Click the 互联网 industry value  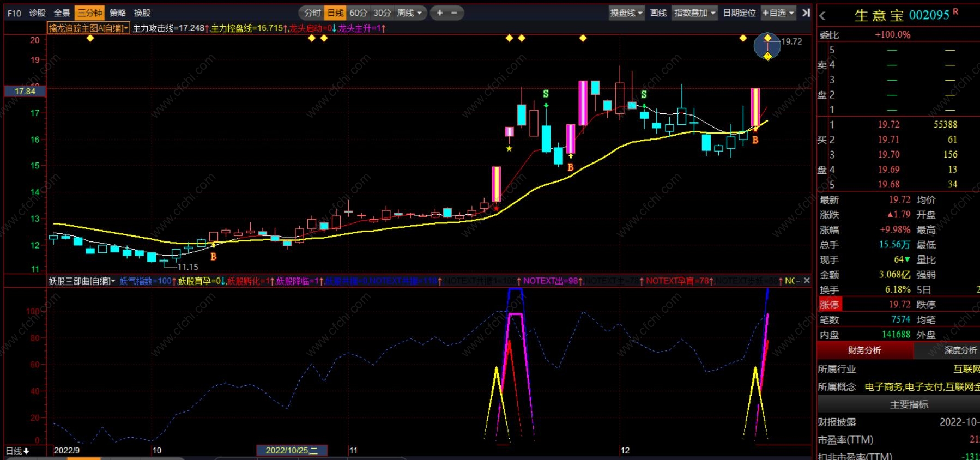pos(966,369)
